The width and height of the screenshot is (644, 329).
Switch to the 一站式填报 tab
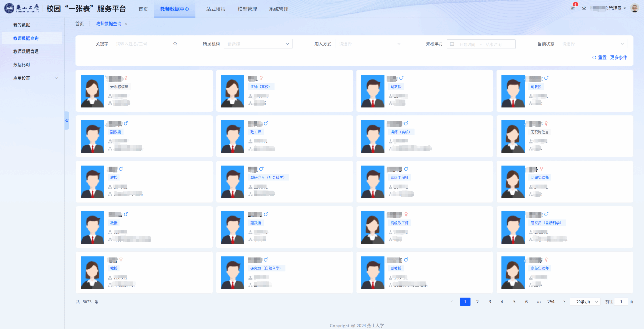tap(213, 9)
